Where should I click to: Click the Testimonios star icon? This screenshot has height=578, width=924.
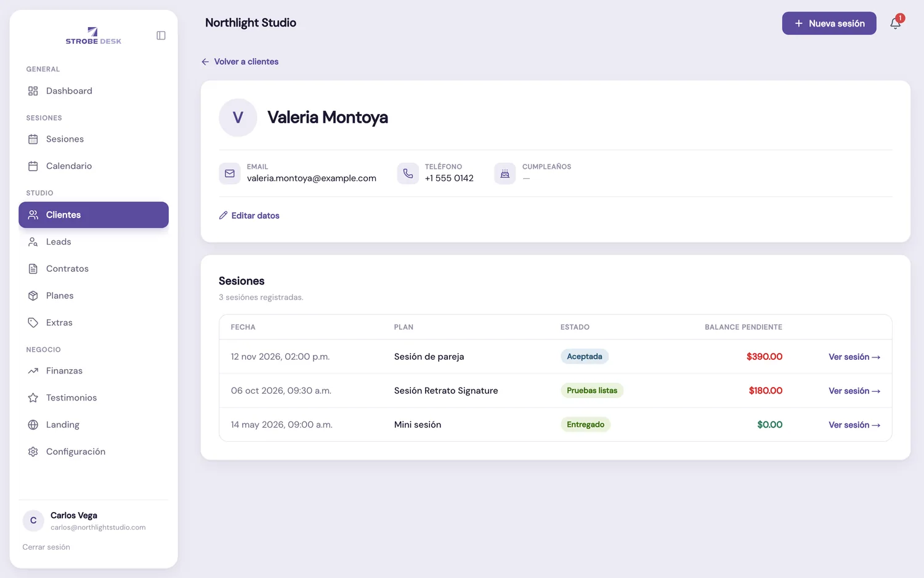coord(33,398)
